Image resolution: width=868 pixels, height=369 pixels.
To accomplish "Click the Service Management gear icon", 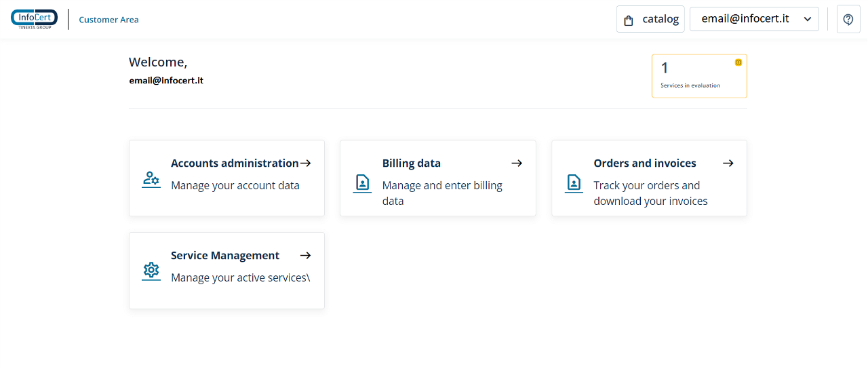I will click(151, 271).
